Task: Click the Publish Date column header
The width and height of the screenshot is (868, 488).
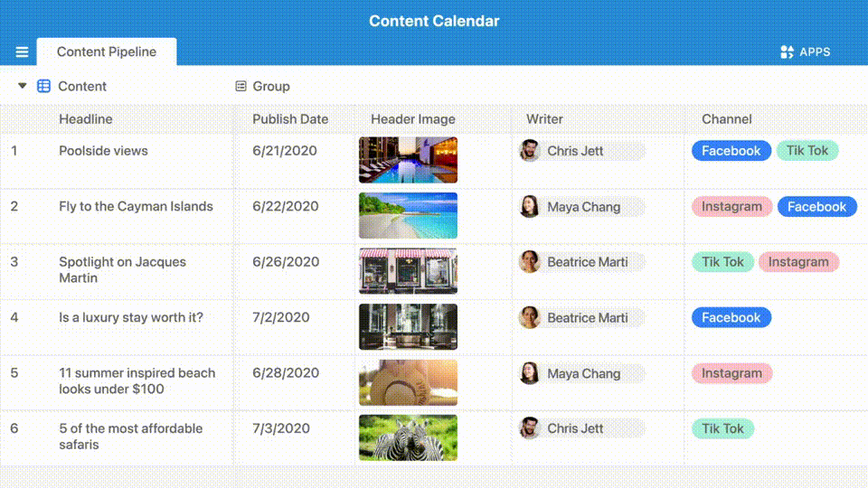Action: coord(290,119)
